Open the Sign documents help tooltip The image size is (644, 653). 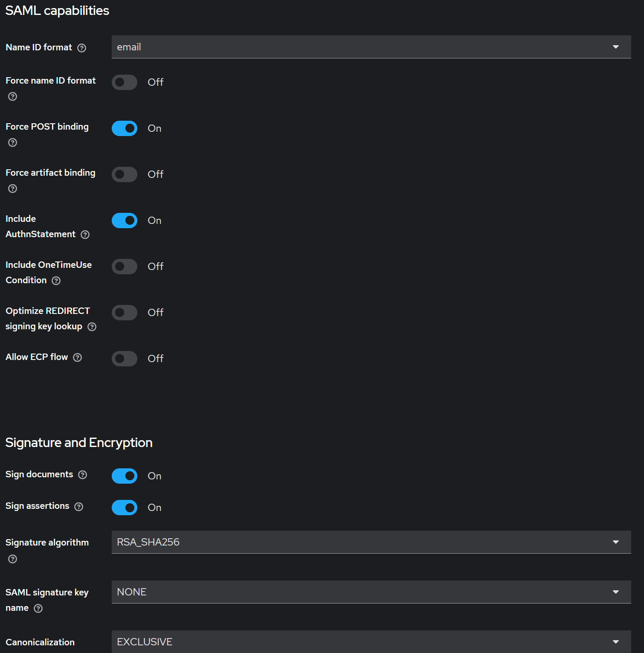(x=83, y=475)
